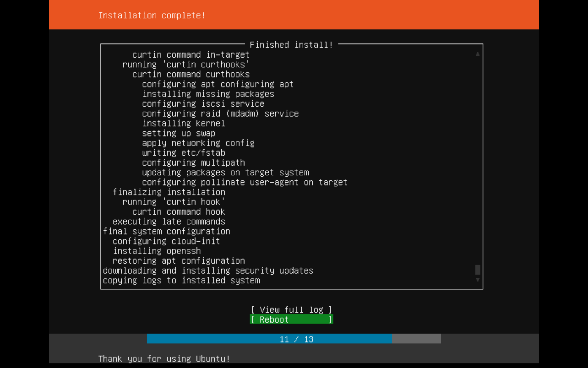Screen dimensions: 588x368
Task: Select log line 'downloading and installing security updates'
Action: click(x=208, y=271)
